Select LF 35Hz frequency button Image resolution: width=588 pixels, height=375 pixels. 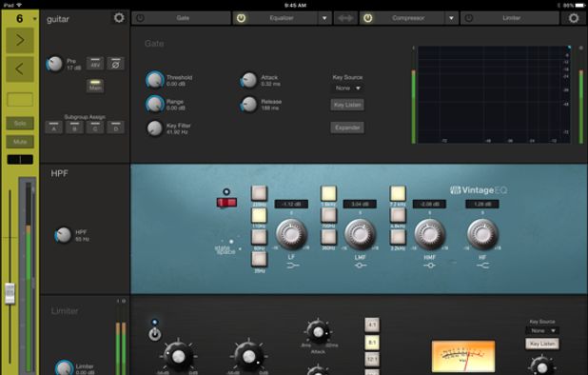coord(259,259)
